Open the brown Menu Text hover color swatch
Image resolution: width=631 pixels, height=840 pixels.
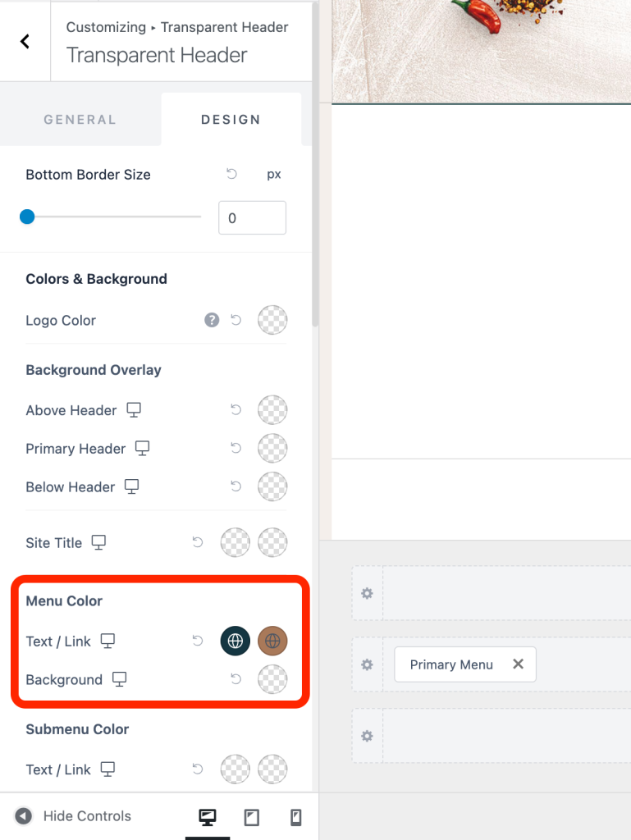pos(272,641)
